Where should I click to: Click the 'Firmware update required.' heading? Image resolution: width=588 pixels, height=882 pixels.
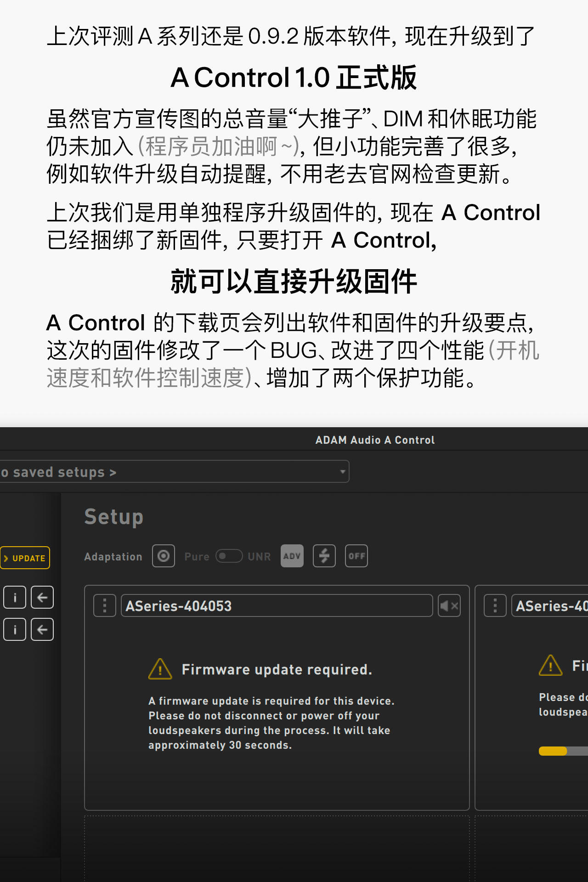point(277,669)
